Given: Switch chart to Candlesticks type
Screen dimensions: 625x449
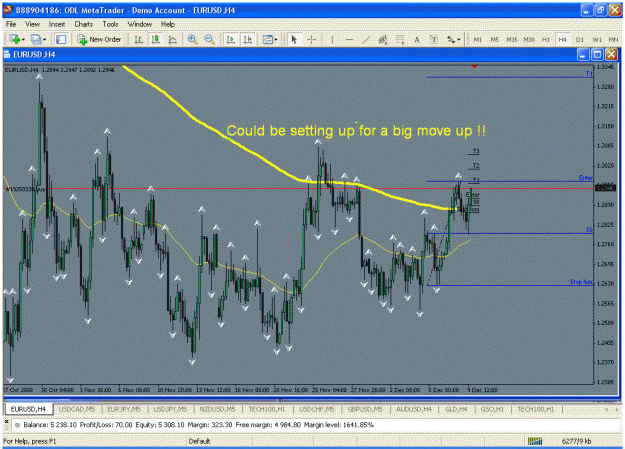Looking at the screenshot, I should (155, 39).
